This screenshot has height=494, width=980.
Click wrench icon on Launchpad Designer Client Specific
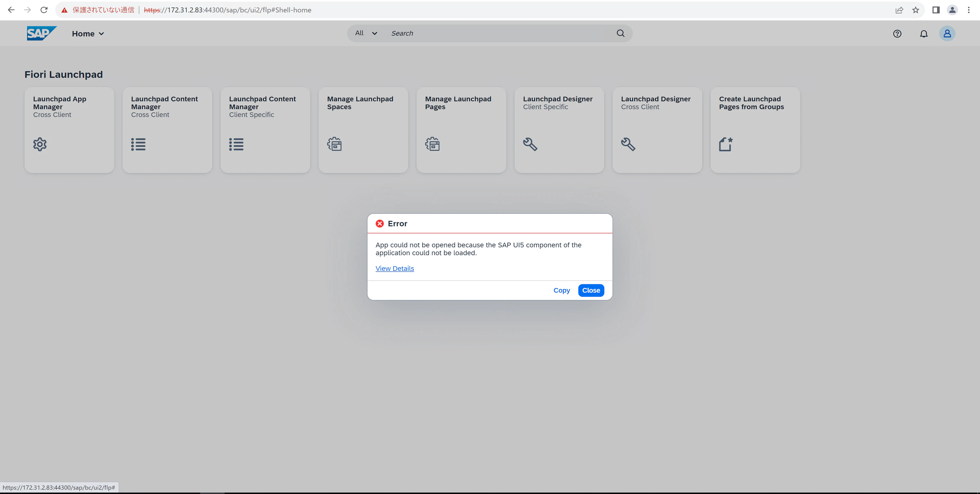point(530,144)
